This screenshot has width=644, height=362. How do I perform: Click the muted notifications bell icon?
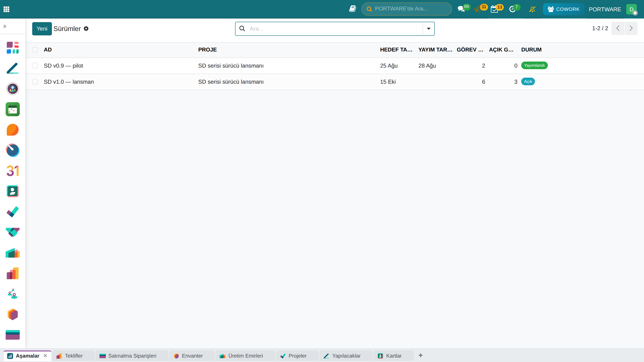(532, 9)
